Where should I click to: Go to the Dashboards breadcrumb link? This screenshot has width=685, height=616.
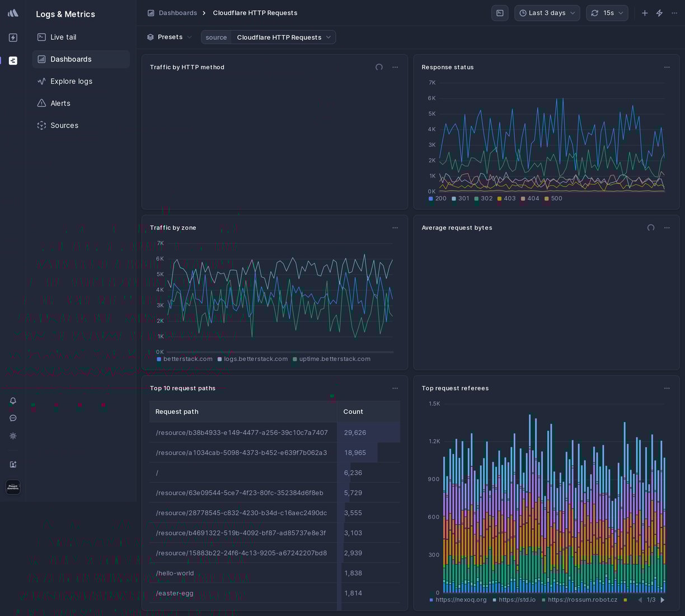pos(178,12)
